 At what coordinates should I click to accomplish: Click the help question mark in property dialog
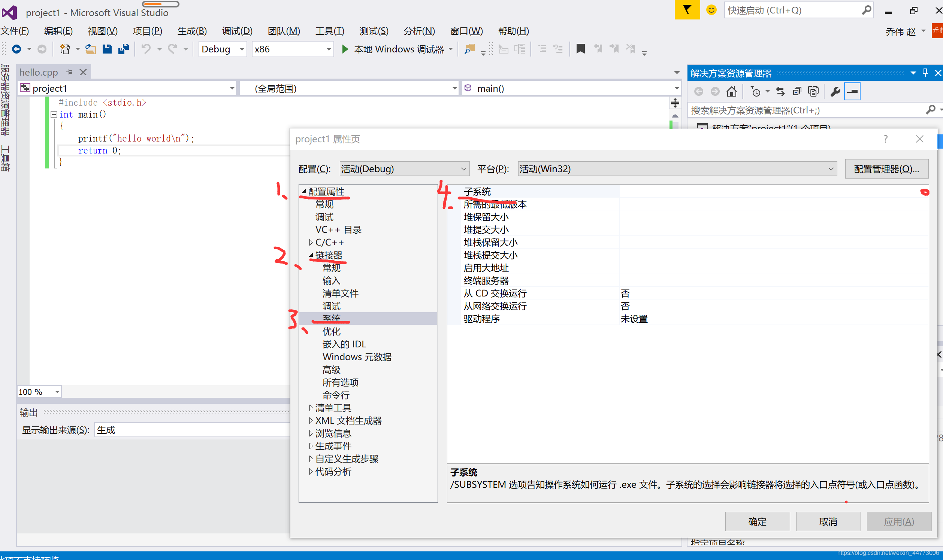point(885,139)
